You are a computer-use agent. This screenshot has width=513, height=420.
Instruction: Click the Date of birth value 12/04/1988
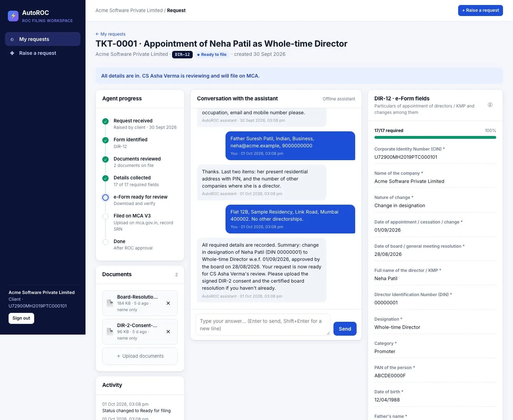pyautogui.click(x=387, y=400)
